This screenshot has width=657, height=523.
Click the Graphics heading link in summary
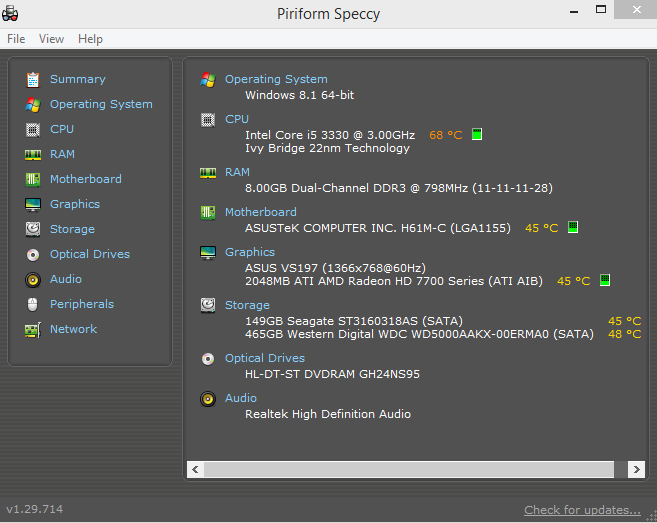(x=250, y=252)
